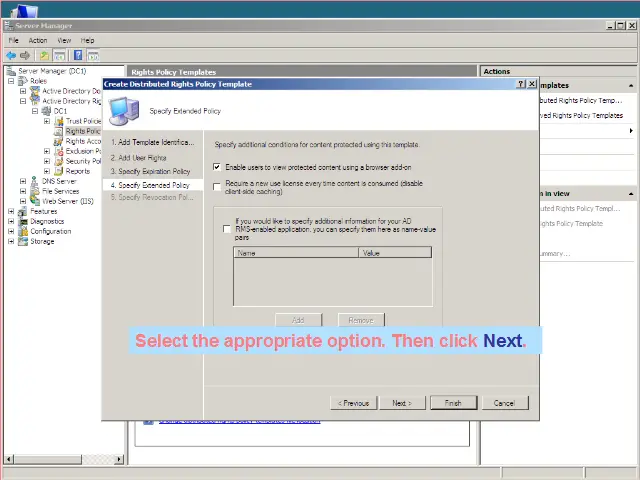Click the Rights Account Certificate Policies icon
Screen dimensions: 640x480
coord(59,141)
